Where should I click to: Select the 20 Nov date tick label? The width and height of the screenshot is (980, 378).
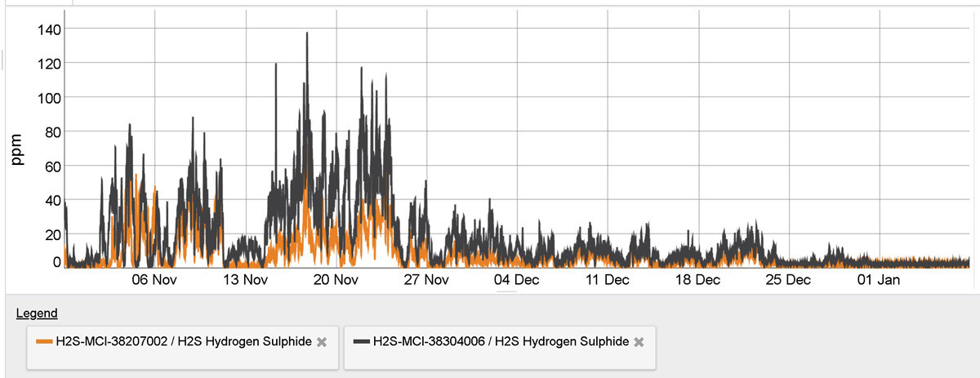[336, 281]
